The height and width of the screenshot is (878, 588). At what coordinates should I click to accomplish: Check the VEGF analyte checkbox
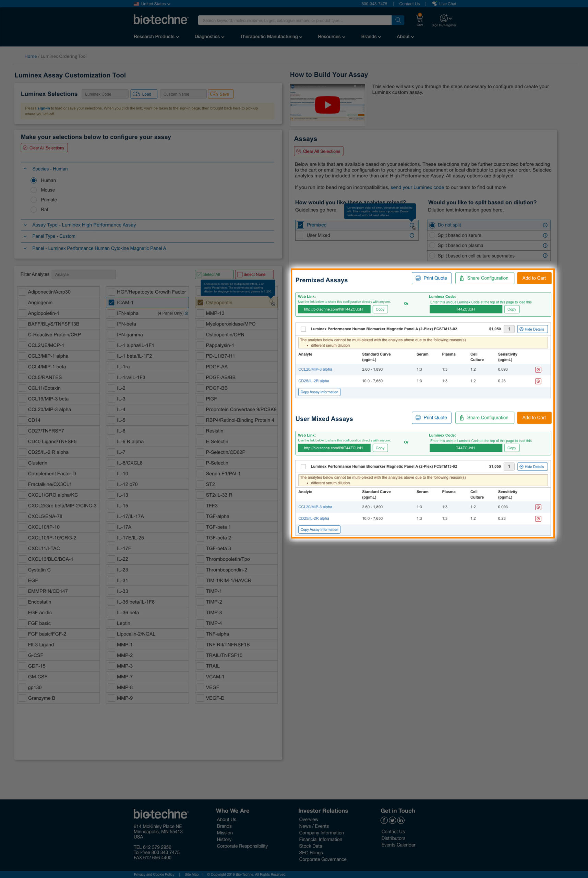coord(200,687)
